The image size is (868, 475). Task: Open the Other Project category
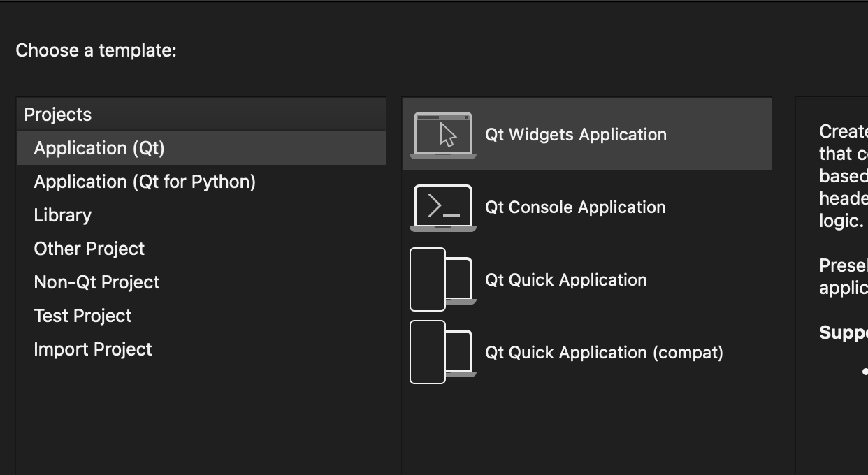(x=201, y=249)
